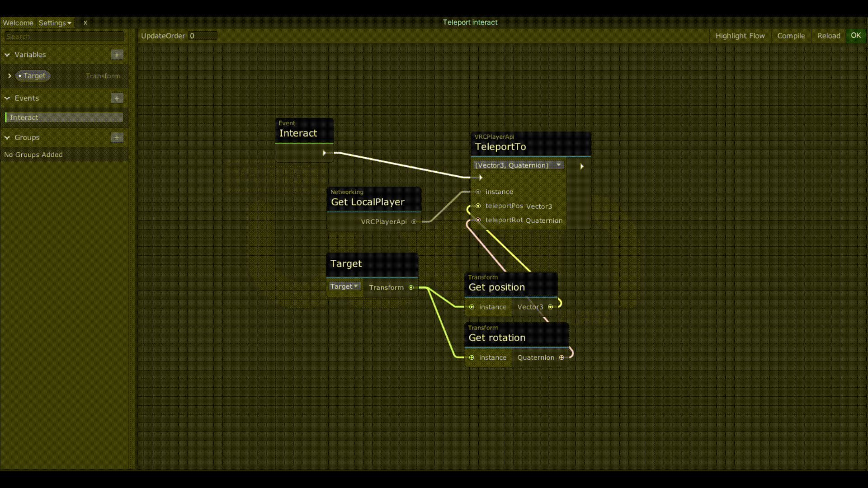
Task: Collapse the Variables section
Action: [7, 55]
